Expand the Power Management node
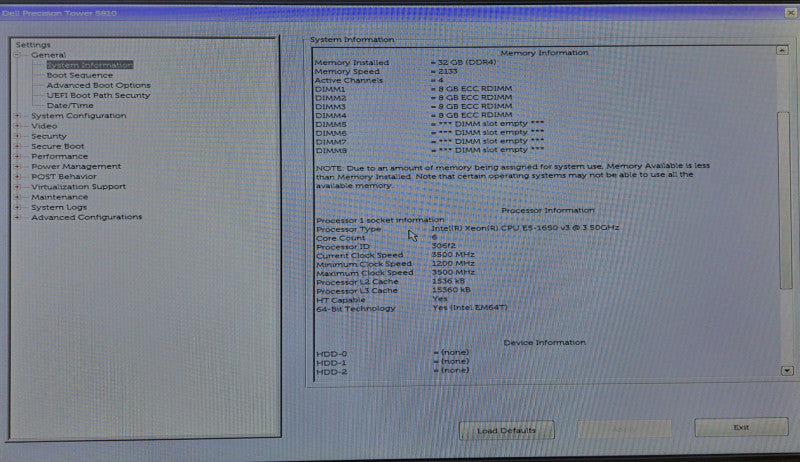Screen dimensions: 800x462 [x=17, y=166]
